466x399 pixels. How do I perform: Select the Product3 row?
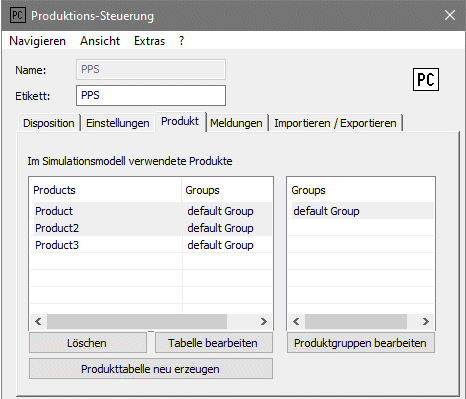click(152, 245)
